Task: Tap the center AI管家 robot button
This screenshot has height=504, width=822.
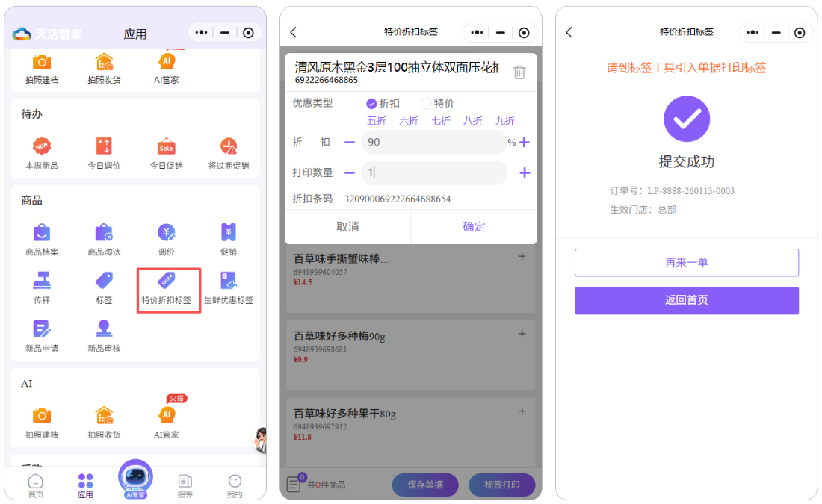Action: click(135, 477)
